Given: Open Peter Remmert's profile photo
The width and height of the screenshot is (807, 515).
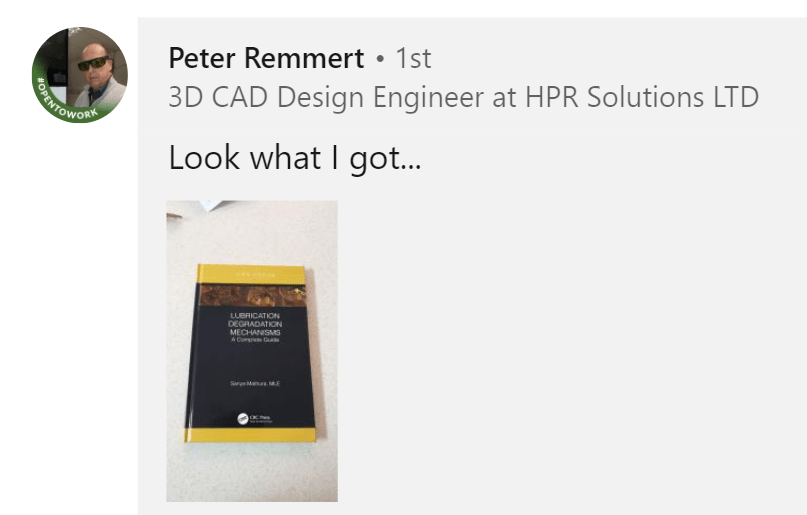Looking at the screenshot, I should click(x=80, y=75).
